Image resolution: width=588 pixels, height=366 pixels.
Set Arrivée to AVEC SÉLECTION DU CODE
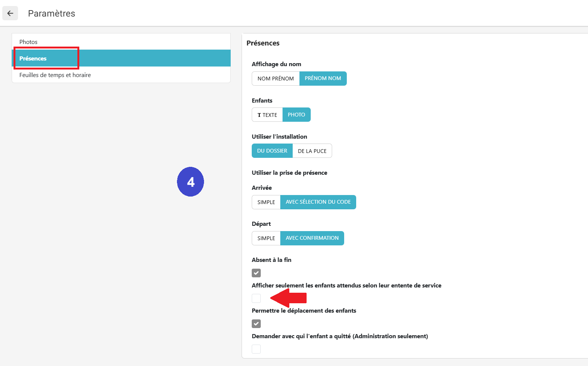tap(318, 202)
